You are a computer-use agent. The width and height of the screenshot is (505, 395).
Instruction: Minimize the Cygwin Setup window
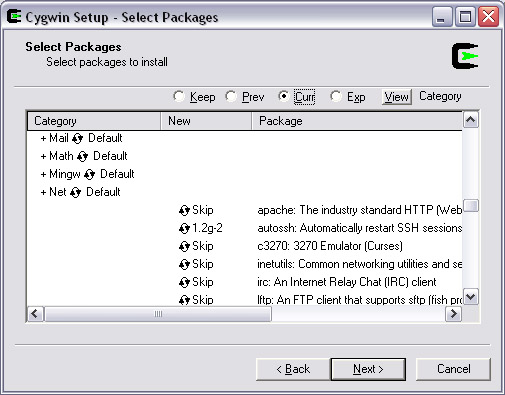(442, 17)
